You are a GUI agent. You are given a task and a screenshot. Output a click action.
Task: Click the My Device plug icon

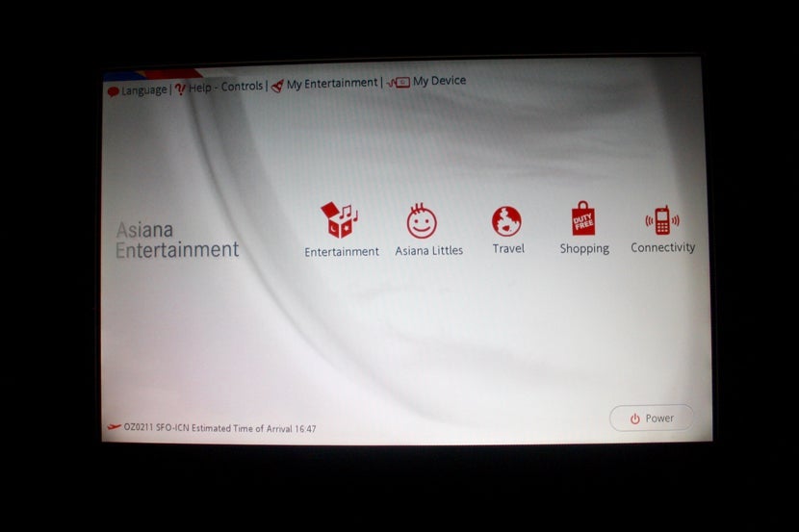[399, 82]
